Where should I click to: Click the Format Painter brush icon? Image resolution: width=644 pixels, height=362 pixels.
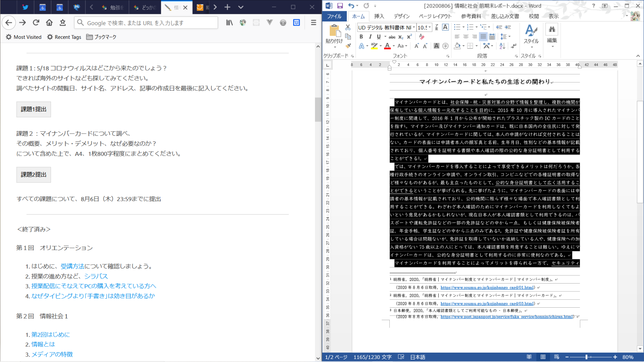tap(348, 46)
